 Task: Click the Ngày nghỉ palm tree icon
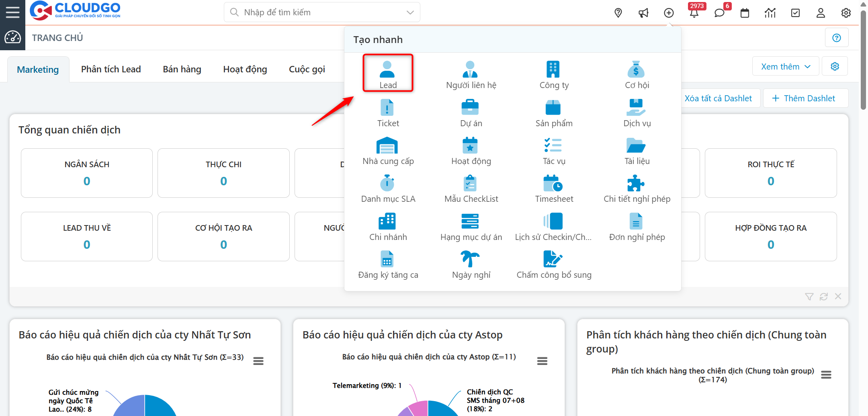[x=470, y=259]
